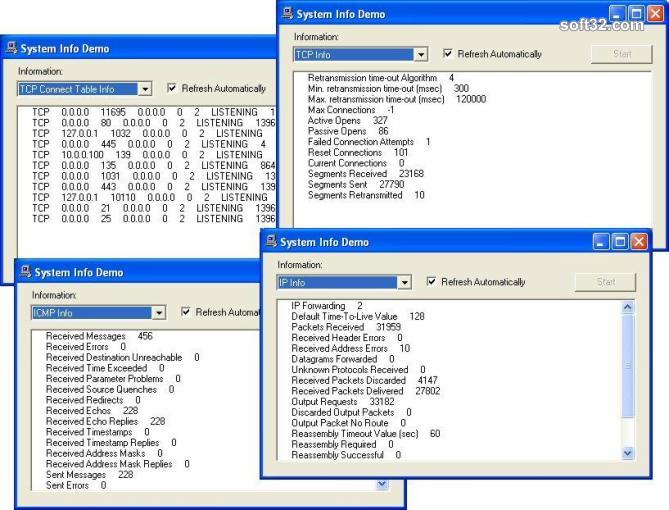
Task: Click the Start button in IP Info window
Action: coord(605,282)
